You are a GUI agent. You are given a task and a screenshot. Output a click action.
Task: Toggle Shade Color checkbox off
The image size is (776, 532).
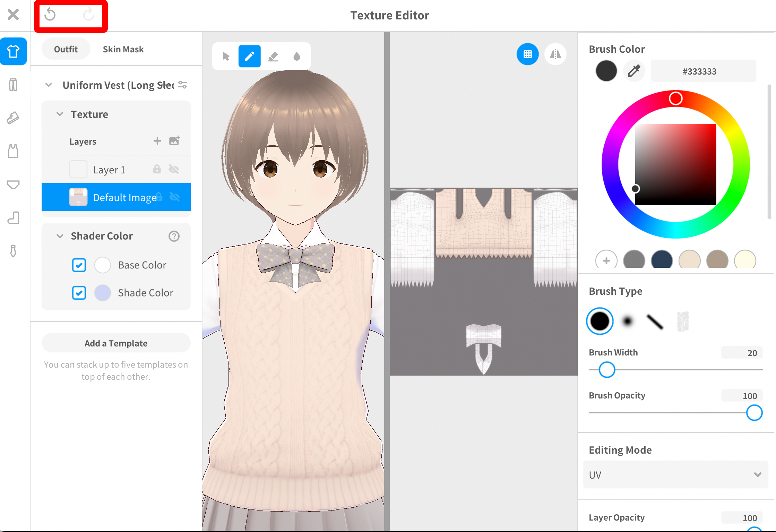click(x=78, y=292)
